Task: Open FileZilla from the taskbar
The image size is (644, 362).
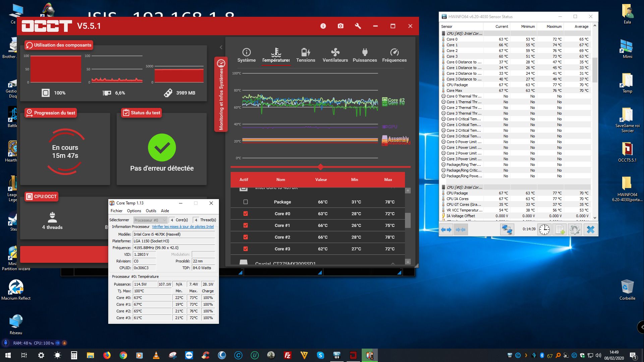Action: coord(288,355)
